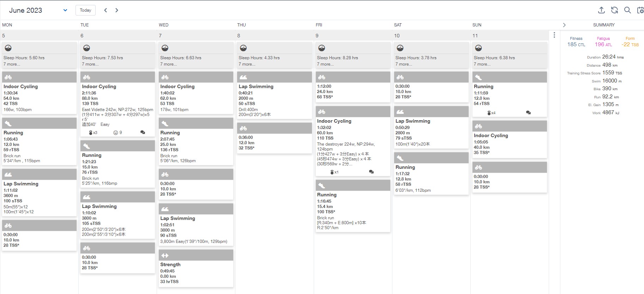Click shoe icon on Tuesday's Running card
The height and width of the screenshot is (294, 644).
(86, 146)
